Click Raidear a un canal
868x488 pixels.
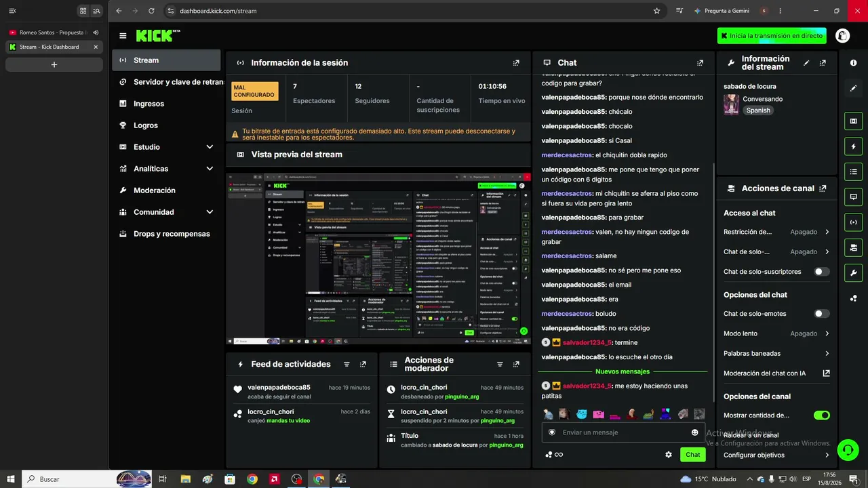751,435
